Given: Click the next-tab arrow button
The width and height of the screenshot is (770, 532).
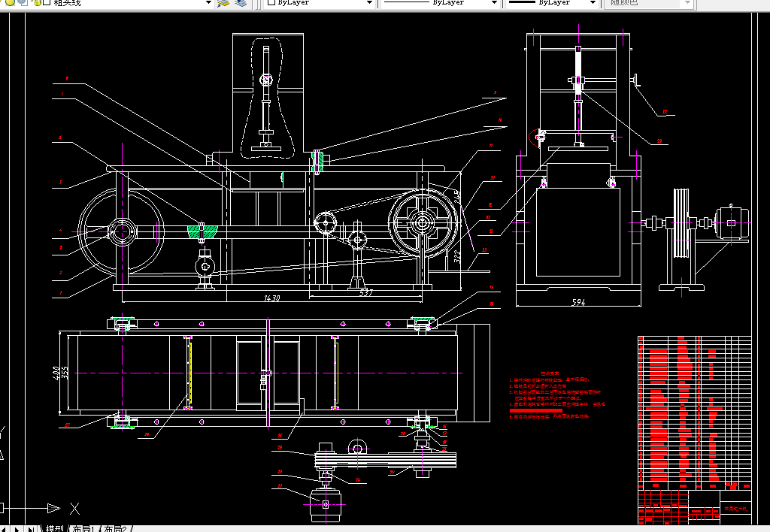Looking at the screenshot, I should pyautogui.click(x=17, y=529).
